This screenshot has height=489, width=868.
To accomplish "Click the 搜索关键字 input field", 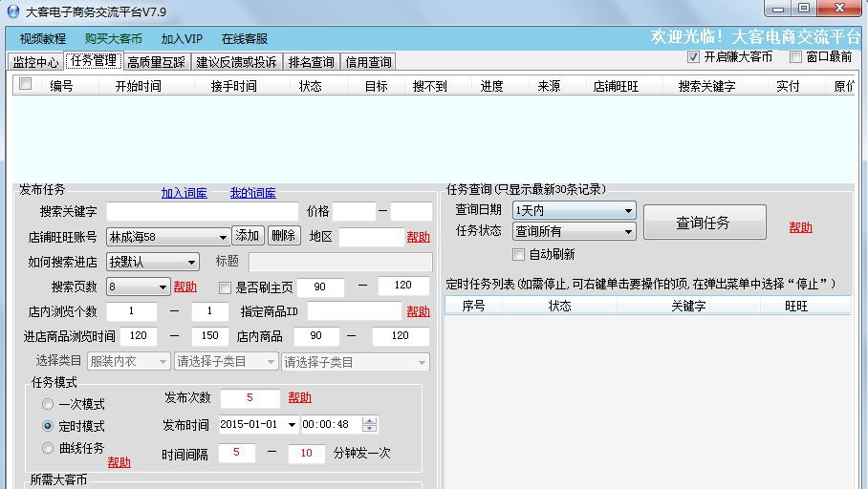I will 202,212.
